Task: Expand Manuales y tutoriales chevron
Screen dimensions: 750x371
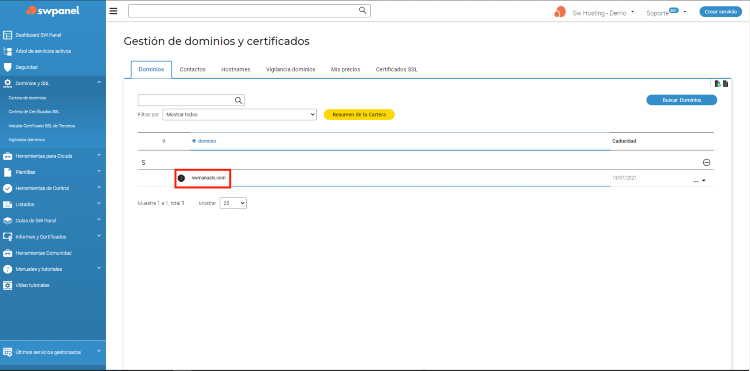Action: pyautogui.click(x=99, y=268)
